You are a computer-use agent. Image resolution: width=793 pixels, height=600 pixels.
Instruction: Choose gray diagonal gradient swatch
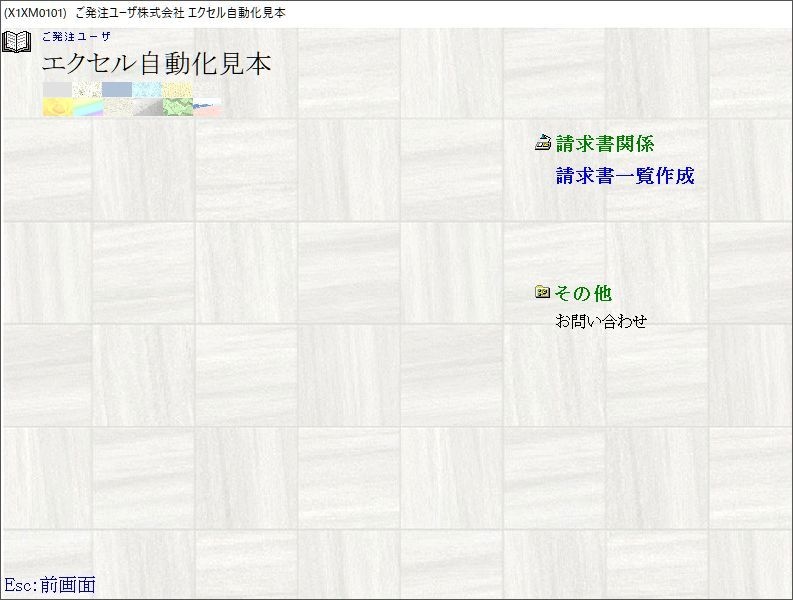coord(148,107)
